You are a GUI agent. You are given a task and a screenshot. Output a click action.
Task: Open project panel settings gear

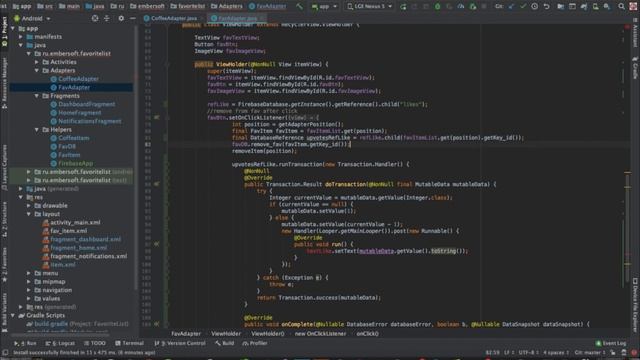pyautogui.click(x=121, y=18)
